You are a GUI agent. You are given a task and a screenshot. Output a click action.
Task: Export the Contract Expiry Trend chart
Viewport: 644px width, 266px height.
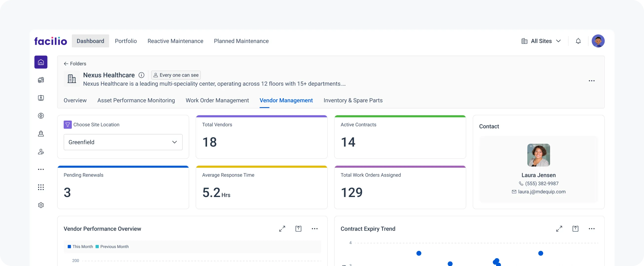click(575, 229)
